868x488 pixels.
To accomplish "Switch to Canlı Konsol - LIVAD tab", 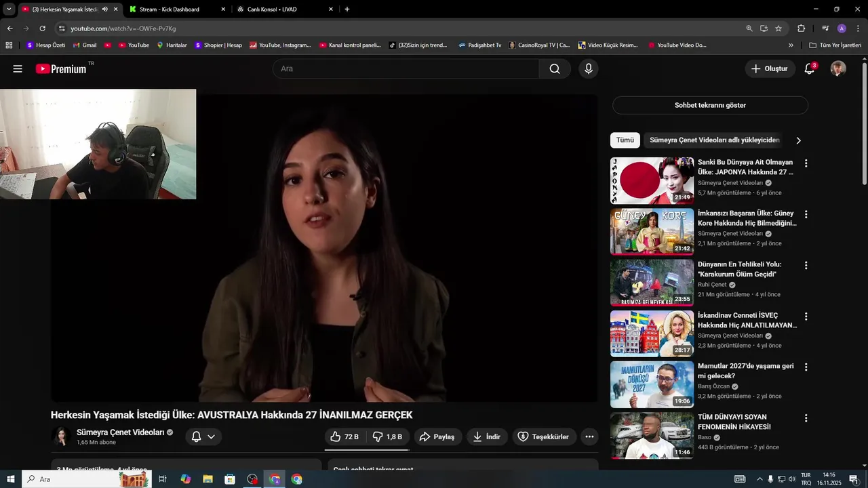I will tap(285, 9).
